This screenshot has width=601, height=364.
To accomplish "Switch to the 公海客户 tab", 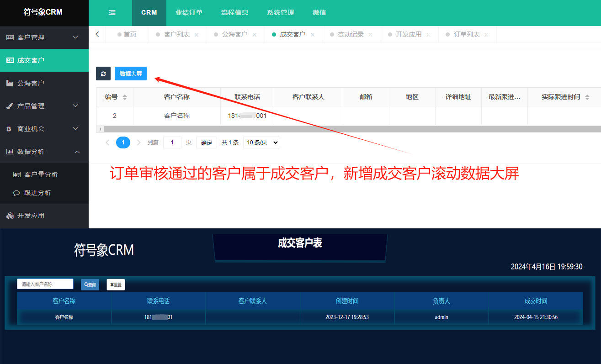I will point(234,35).
